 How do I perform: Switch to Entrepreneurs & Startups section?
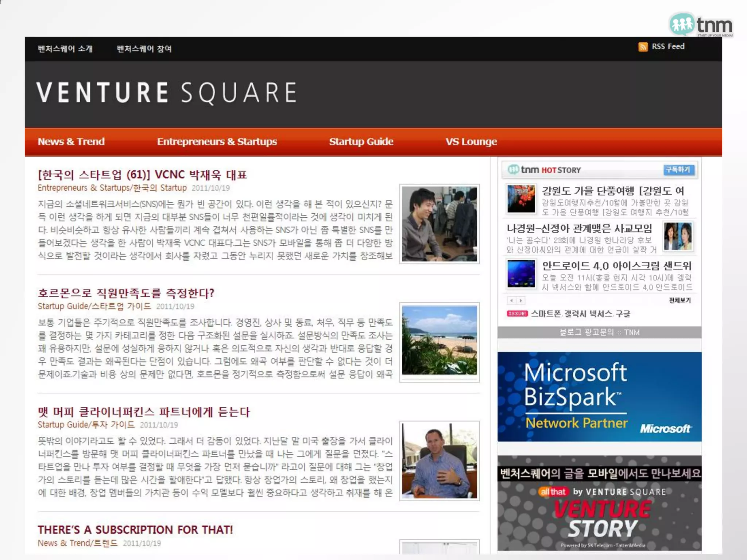(217, 141)
